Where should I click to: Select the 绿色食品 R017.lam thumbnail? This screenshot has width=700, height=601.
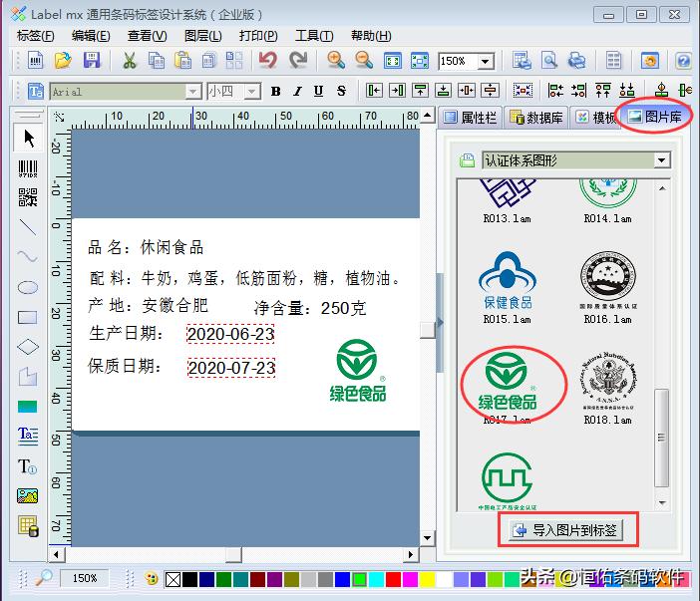point(508,387)
